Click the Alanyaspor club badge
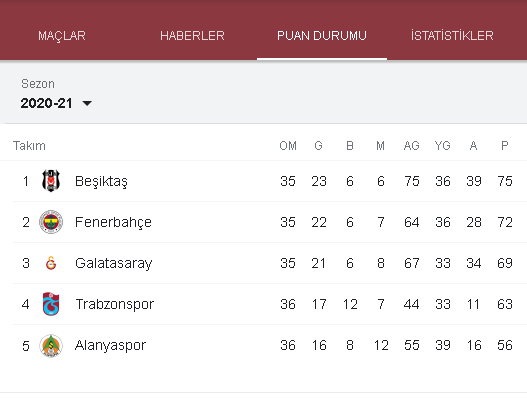Viewport: 527px width, 399px height. pos(51,345)
